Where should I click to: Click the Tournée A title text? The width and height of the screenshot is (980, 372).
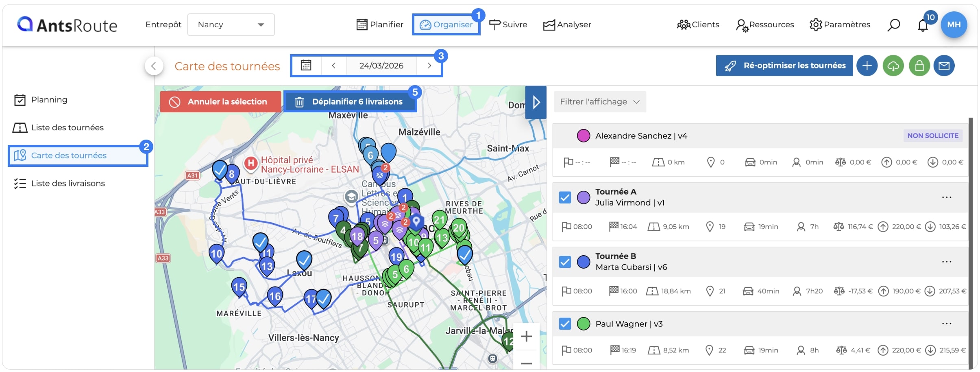616,192
